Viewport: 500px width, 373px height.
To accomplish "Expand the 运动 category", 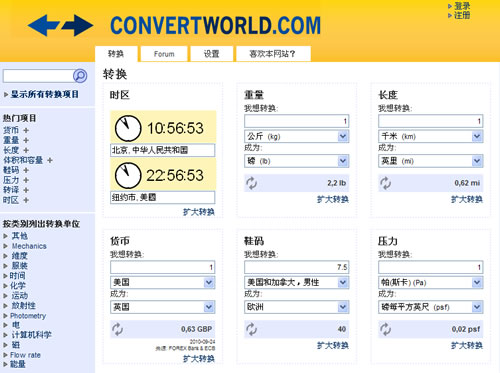I will point(20,296).
